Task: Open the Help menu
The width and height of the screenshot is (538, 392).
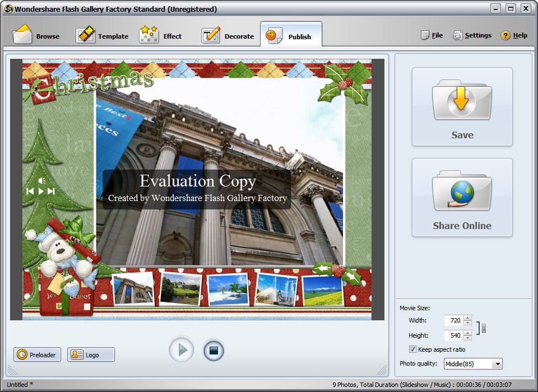Action: pyautogui.click(x=514, y=35)
